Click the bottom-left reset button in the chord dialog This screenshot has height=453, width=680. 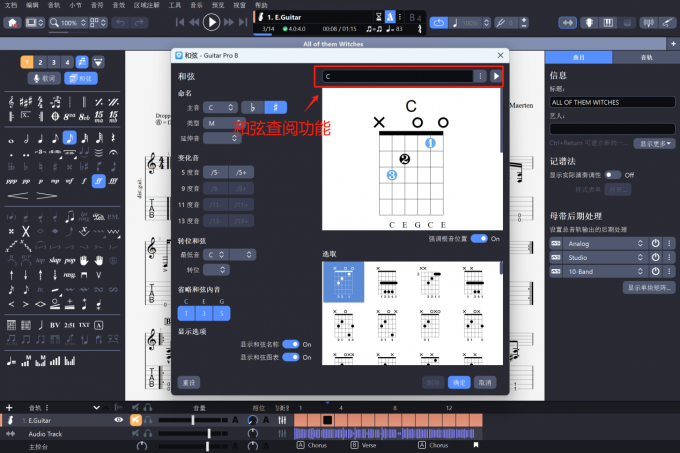189,382
